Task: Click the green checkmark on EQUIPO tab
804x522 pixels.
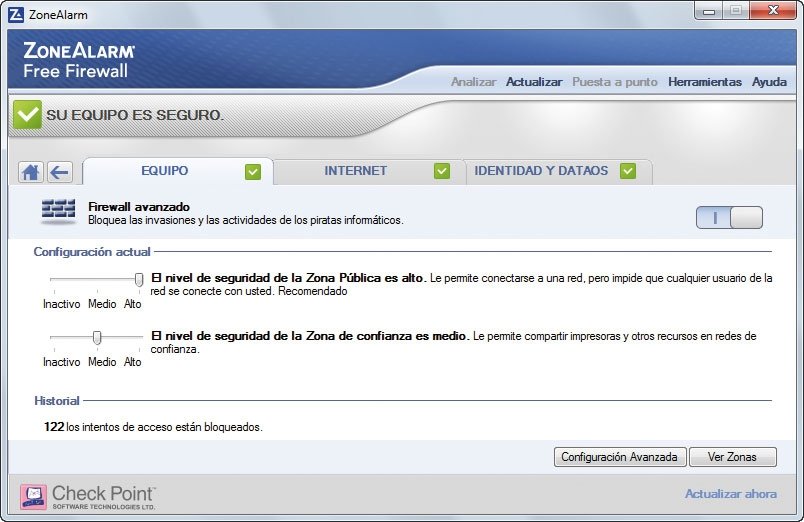Action: pos(253,172)
